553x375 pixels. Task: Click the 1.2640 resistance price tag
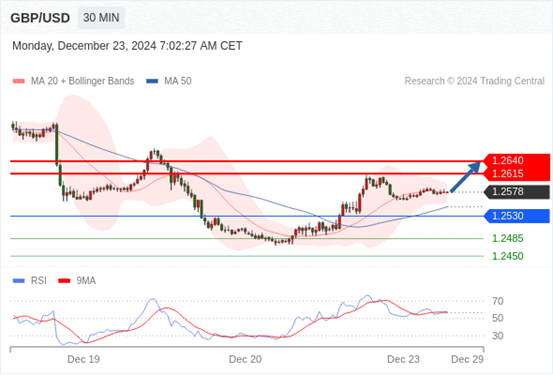coord(516,161)
